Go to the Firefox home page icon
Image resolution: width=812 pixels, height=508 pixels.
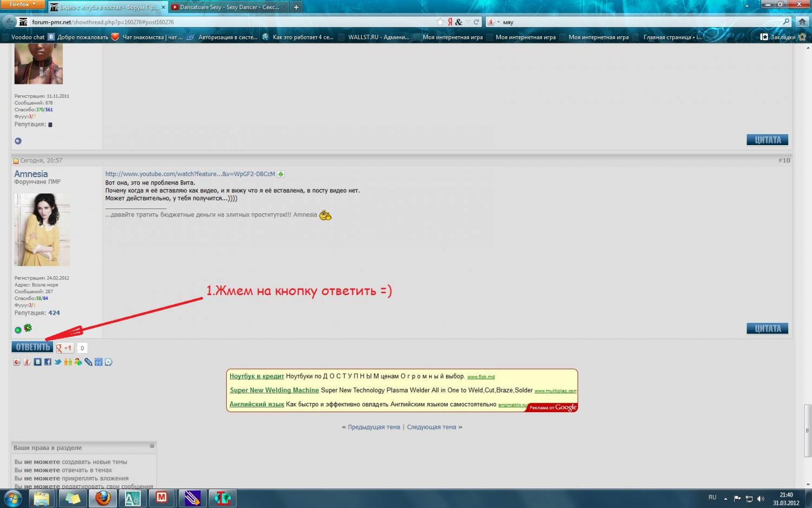click(802, 22)
